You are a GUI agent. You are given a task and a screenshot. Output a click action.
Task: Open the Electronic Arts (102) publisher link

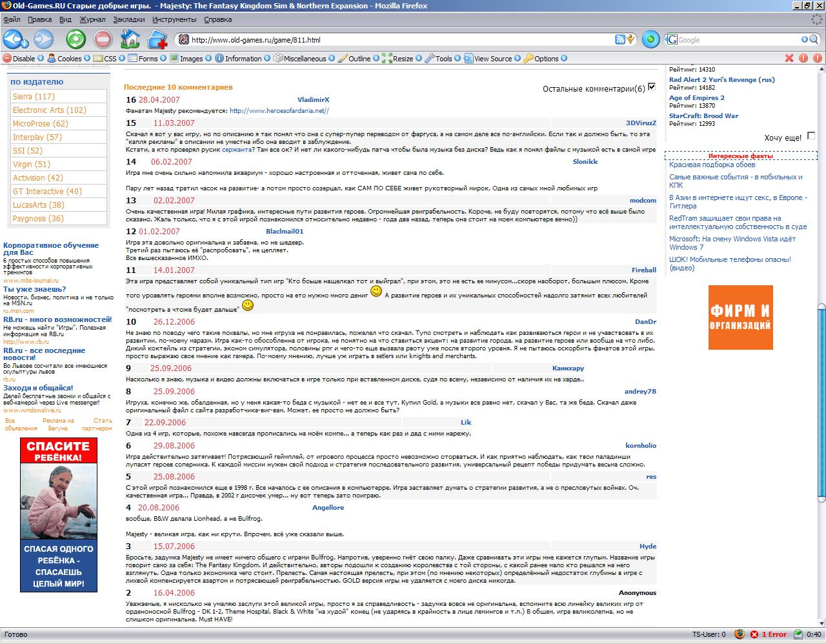50,110
